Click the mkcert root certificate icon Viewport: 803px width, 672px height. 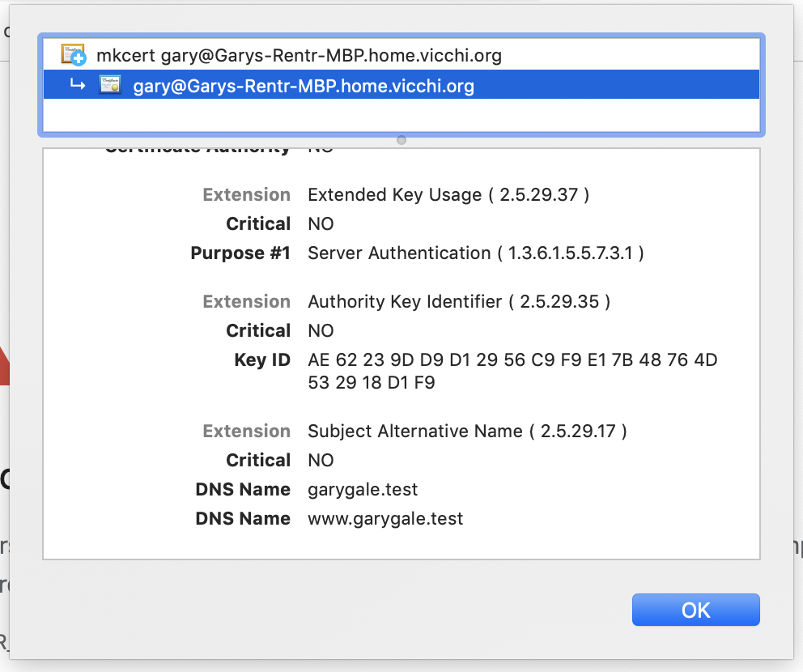(x=73, y=55)
